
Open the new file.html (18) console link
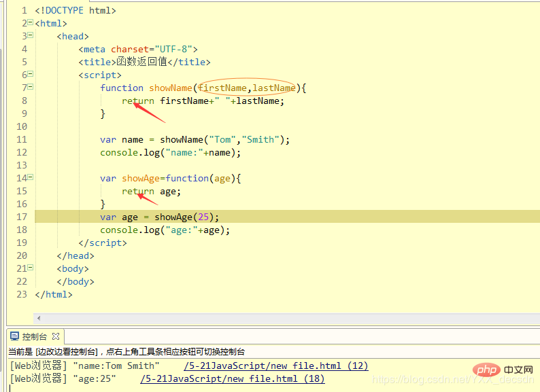[232, 379]
